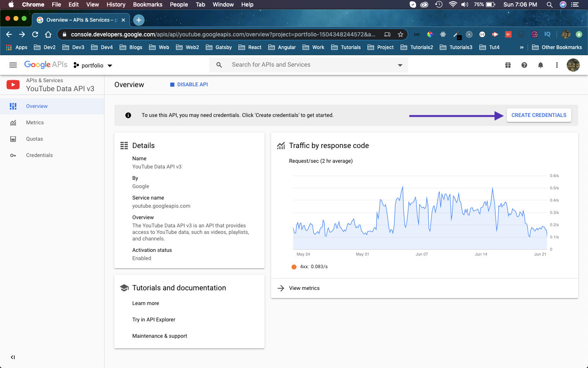
Task: Click the battery status indicator
Action: (x=485, y=4)
